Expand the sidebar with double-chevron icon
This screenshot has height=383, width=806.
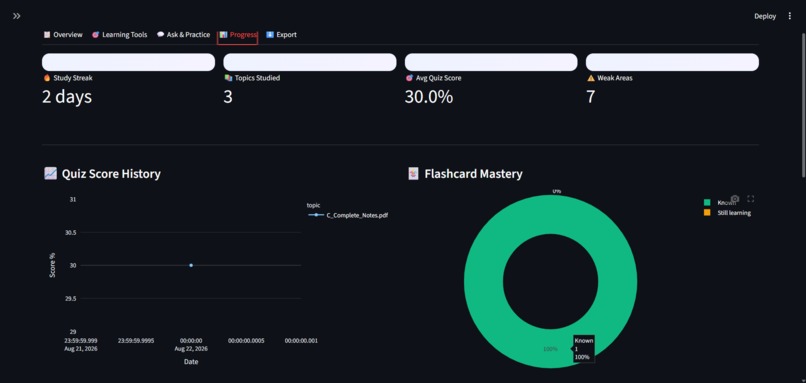tap(16, 16)
